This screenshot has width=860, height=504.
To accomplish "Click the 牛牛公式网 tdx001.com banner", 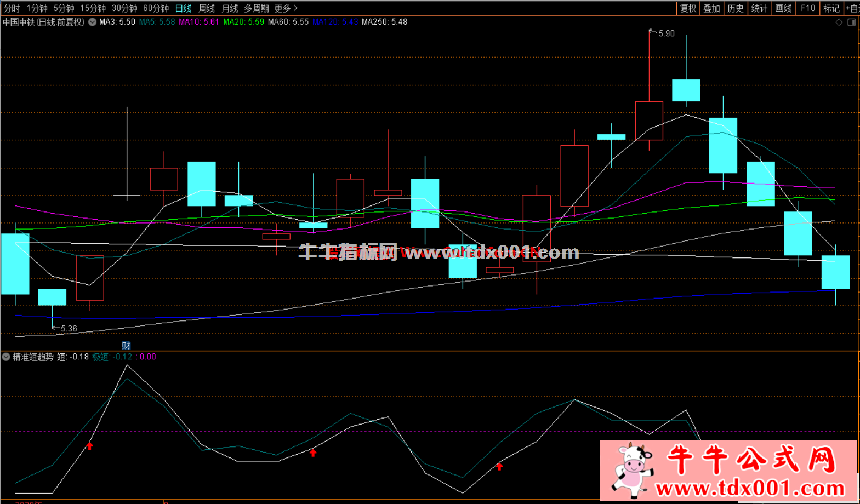I will point(728,471).
